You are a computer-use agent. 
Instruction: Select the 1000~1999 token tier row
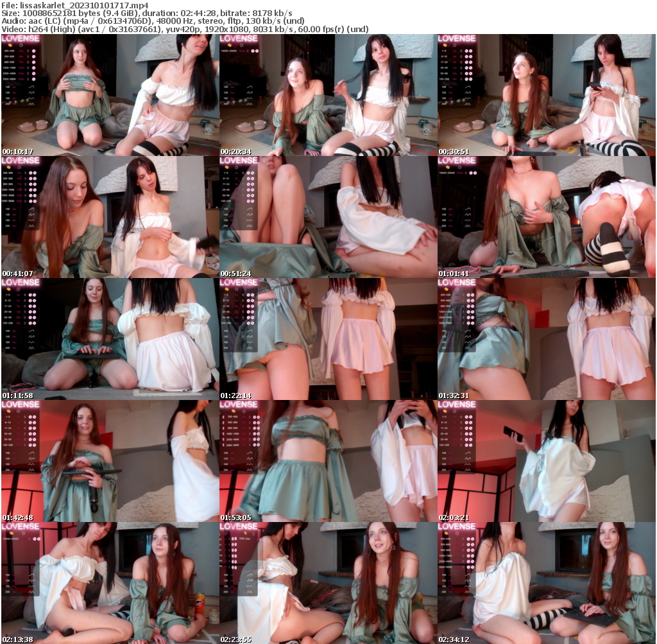point(9,67)
